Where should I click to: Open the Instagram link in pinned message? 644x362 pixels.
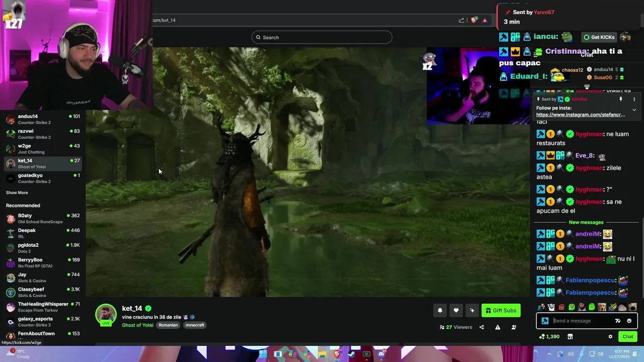coord(581,115)
